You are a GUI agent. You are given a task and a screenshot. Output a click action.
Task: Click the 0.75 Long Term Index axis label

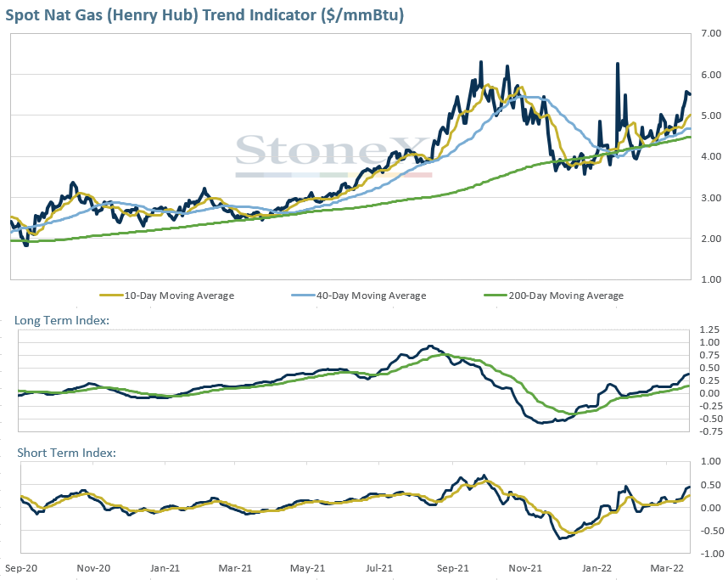coord(709,355)
